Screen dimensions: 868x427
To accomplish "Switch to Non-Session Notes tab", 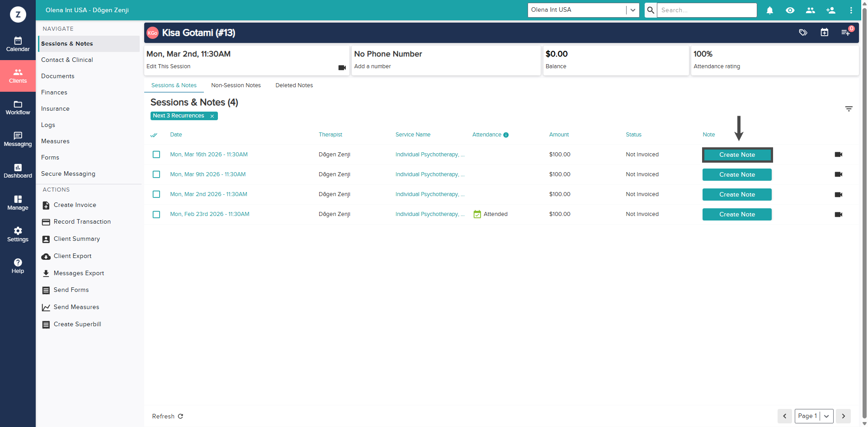I will pyautogui.click(x=236, y=85).
